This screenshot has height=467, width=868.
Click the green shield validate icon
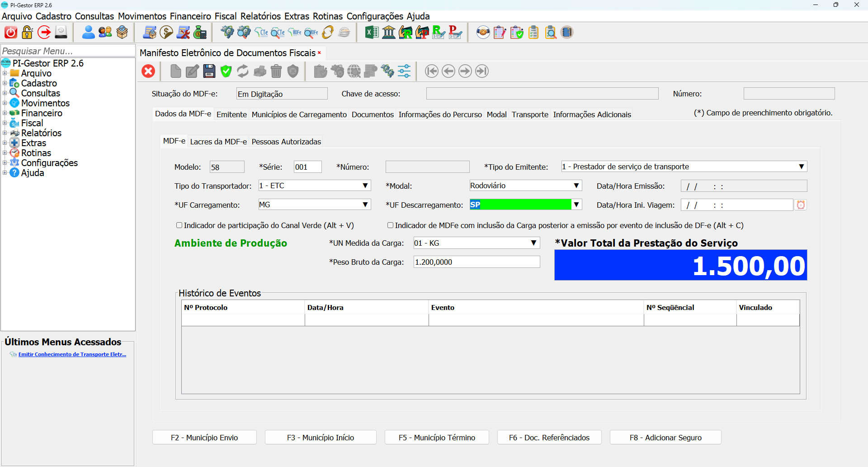[226, 71]
